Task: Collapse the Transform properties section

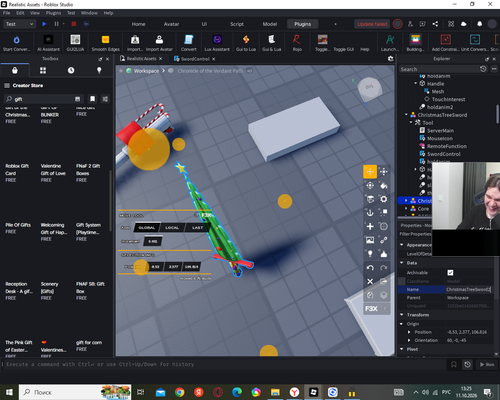Action: 402,315
